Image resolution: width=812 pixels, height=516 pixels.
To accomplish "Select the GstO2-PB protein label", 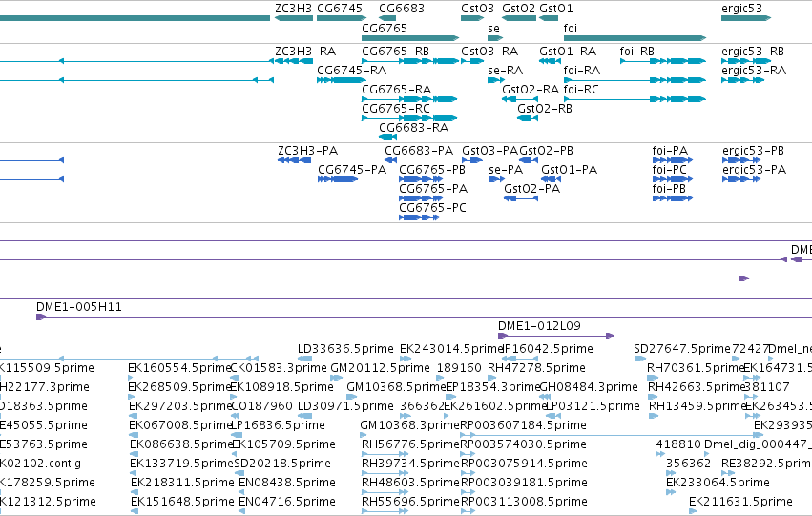I will pyautogui.click(x=546, y=151).
